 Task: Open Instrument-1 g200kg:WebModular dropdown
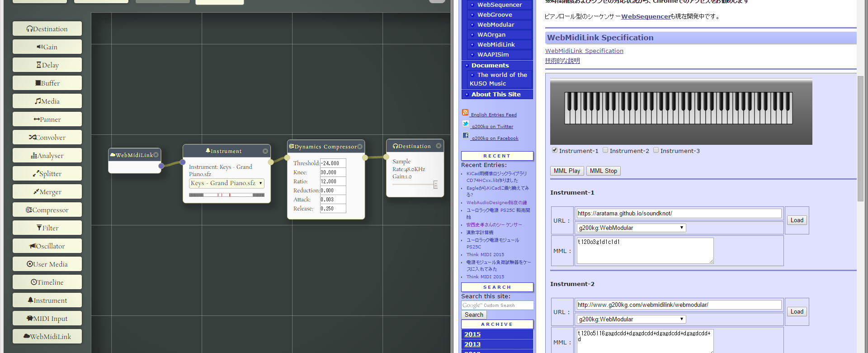click(x=632, y=228)
